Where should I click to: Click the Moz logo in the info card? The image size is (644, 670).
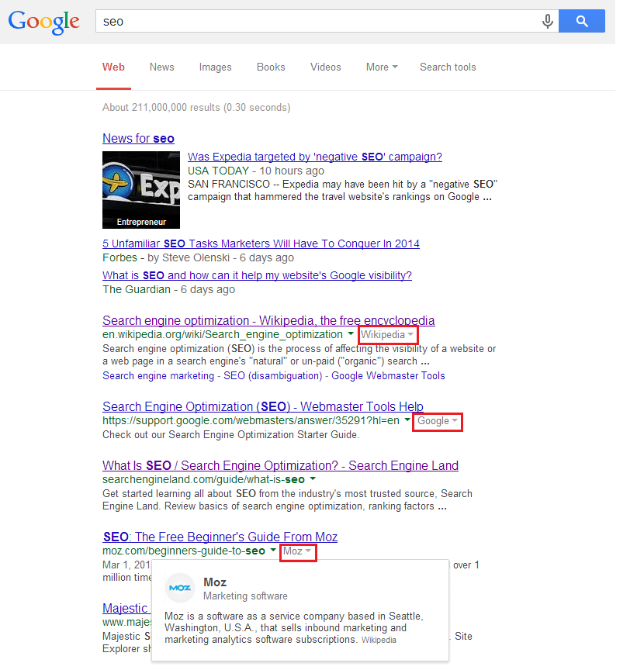tap(179, 588)
